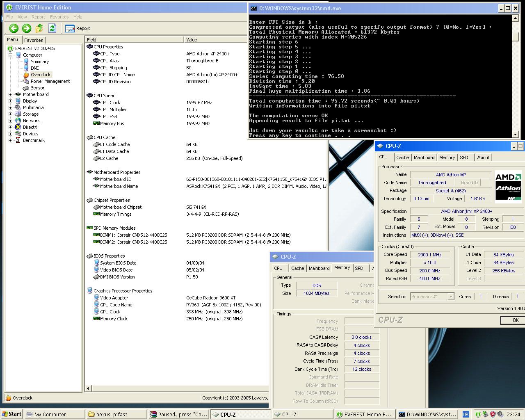Open the Sensor tree item
This screenshot has width=525, height=420.
point(37,88)
